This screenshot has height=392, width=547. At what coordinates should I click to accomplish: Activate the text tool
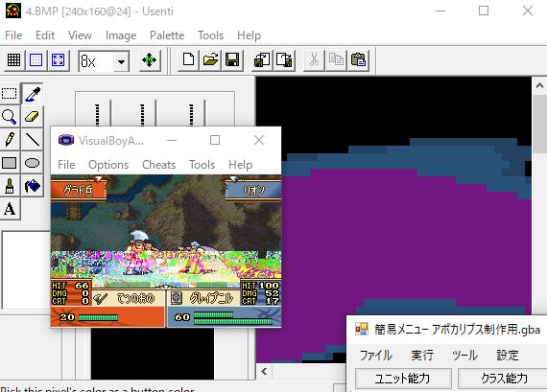click(10, 209)
